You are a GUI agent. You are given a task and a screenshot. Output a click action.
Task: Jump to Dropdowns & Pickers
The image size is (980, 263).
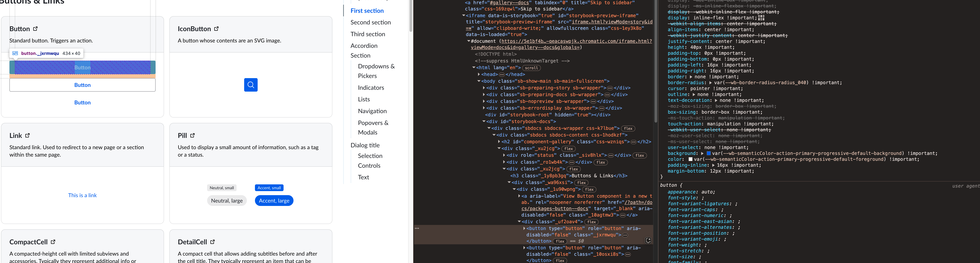coord(376,71)
